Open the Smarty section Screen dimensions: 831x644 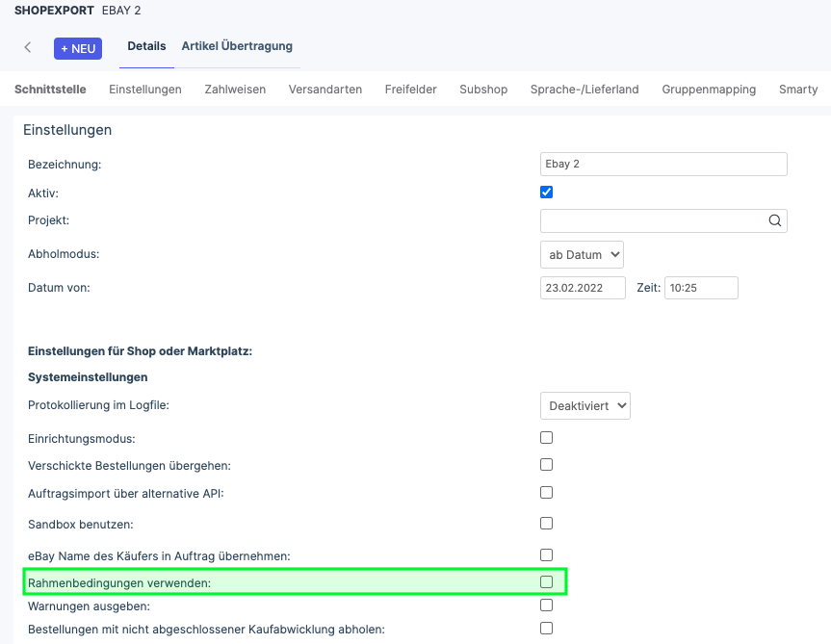coord(798,90)
